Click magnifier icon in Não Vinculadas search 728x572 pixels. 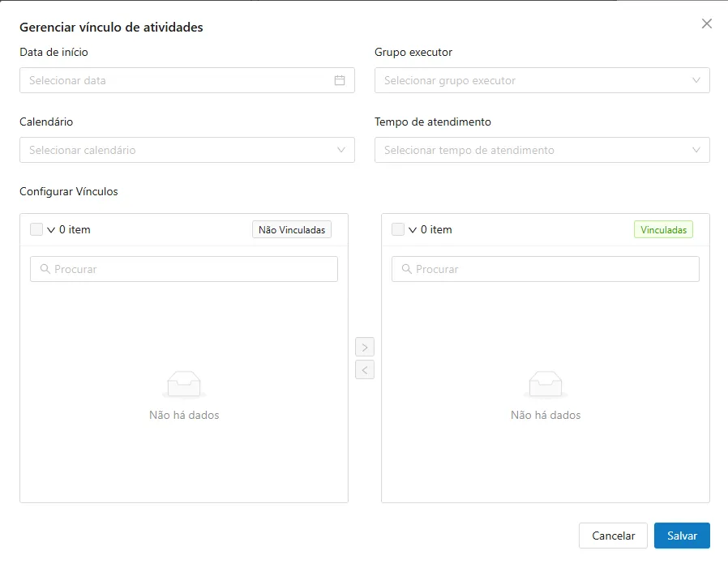(45, 269)
